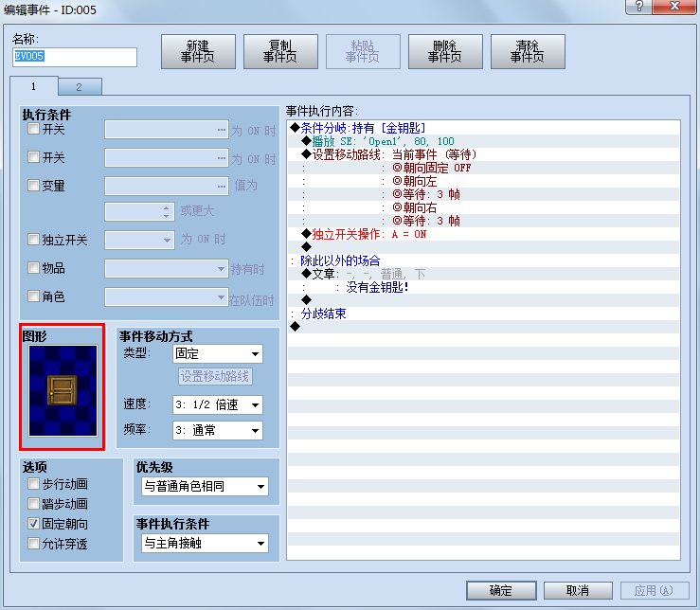Open the 频率 frequency dropdown
The image size is (700, 610).
point(218,430)
